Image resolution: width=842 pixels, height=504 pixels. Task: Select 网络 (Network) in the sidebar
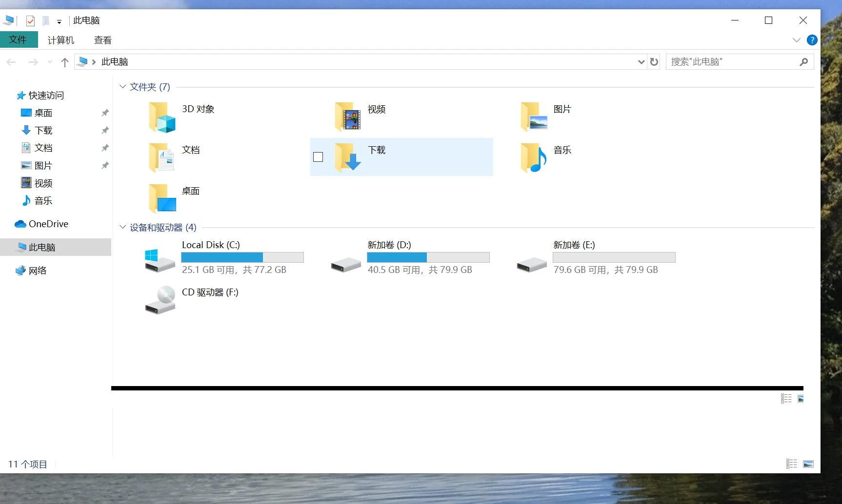[38, 271]
